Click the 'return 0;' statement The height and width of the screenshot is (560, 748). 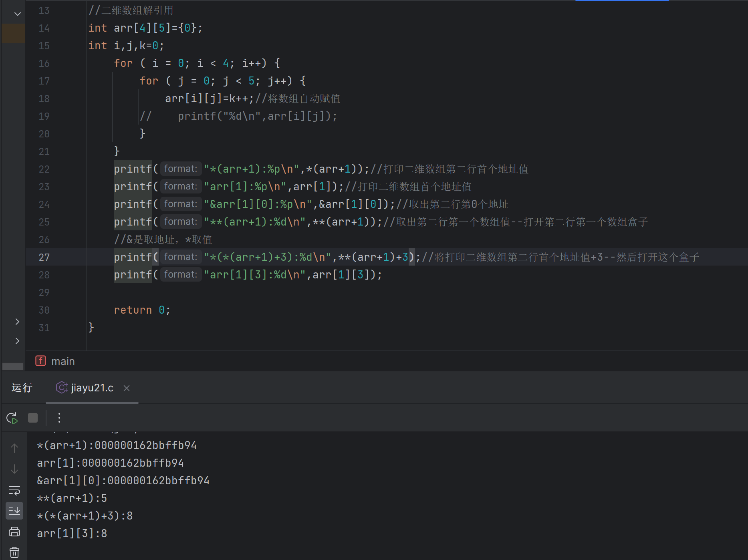click(143, 310)
